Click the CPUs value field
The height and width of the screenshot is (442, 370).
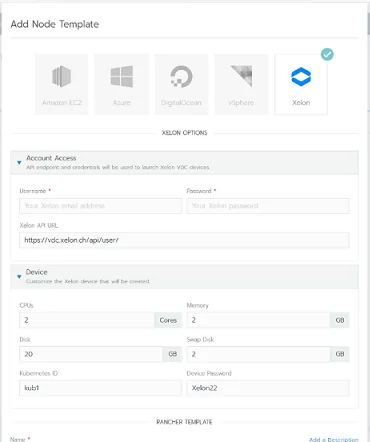click(87, 320)
